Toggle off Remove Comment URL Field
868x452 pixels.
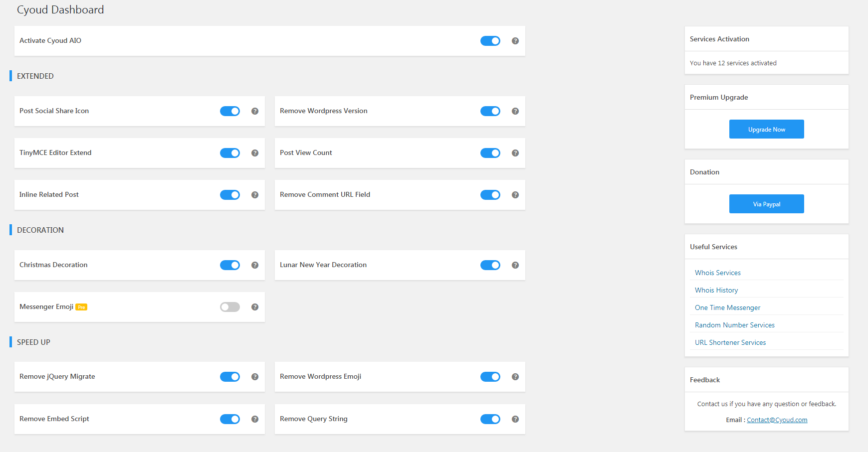coord(490,195)
